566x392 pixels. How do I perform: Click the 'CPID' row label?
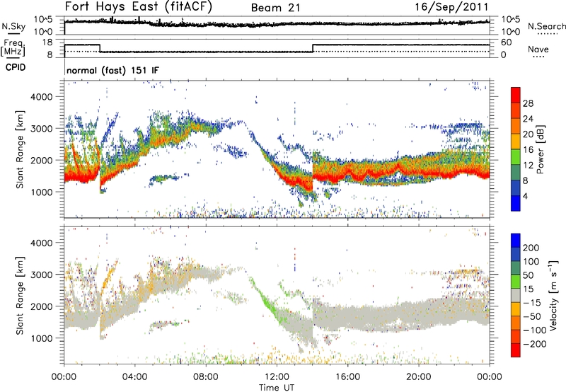(x=16, y=67)
